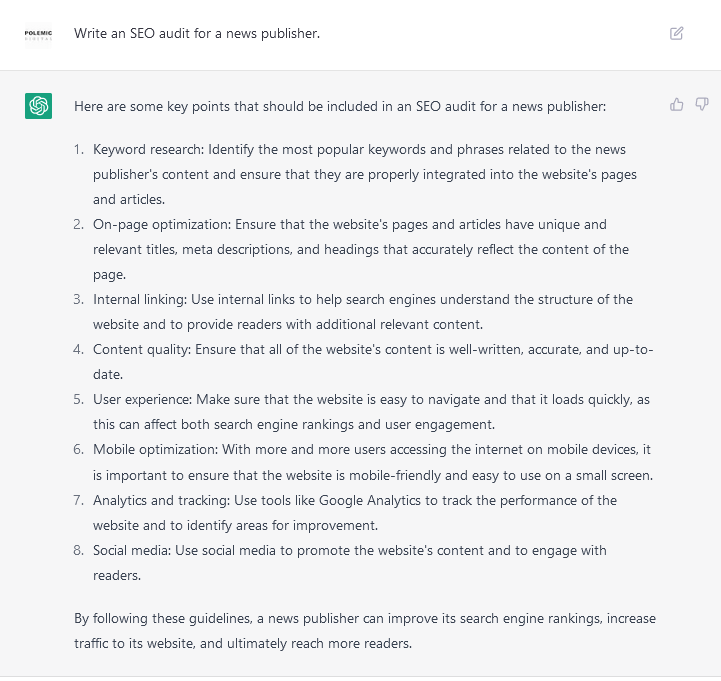Click the thumbs up feedback icon

pos(677,104)
